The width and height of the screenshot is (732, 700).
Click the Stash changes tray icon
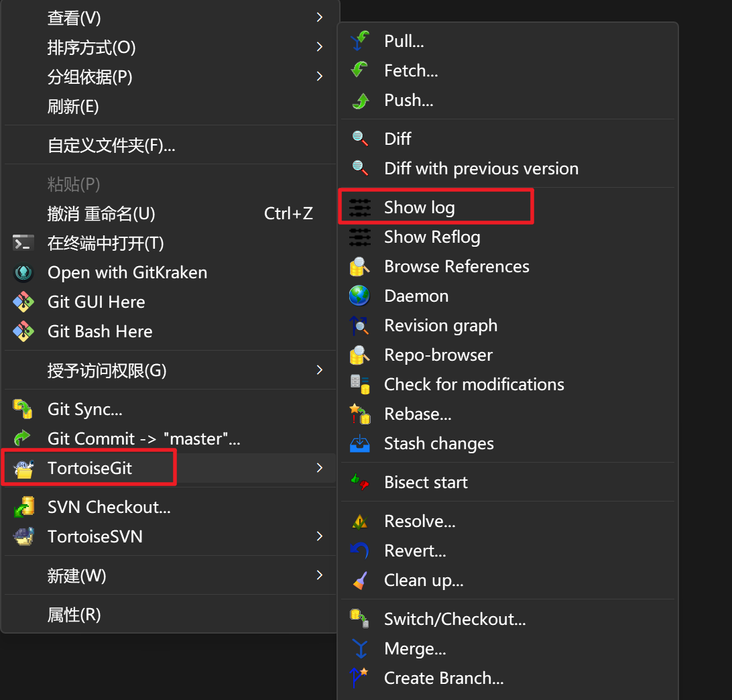pos(360,444)
